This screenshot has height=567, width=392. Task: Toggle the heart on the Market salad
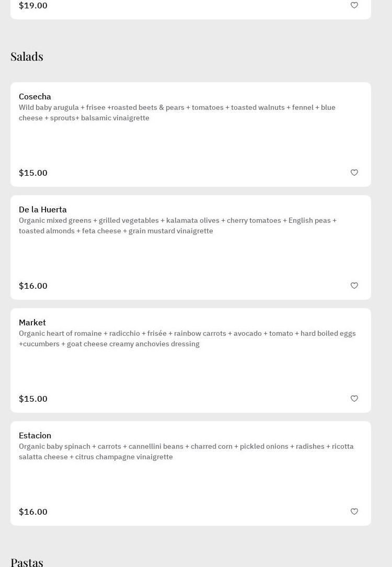pyautogui.click(x=354, y=399)
